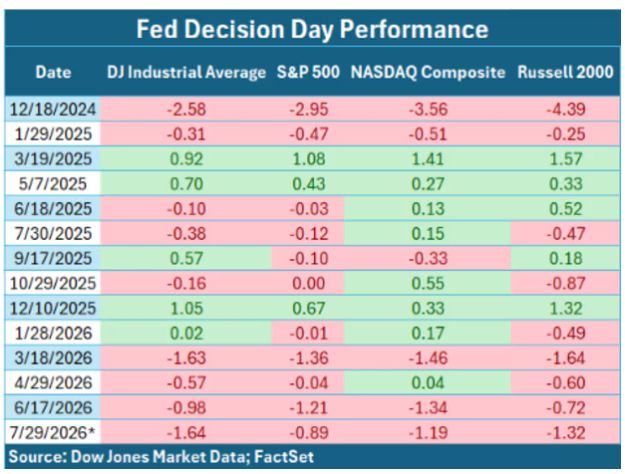The image size is (625, 474).
Task: Click the S&P 500 column header
Action: coord(308,72)
